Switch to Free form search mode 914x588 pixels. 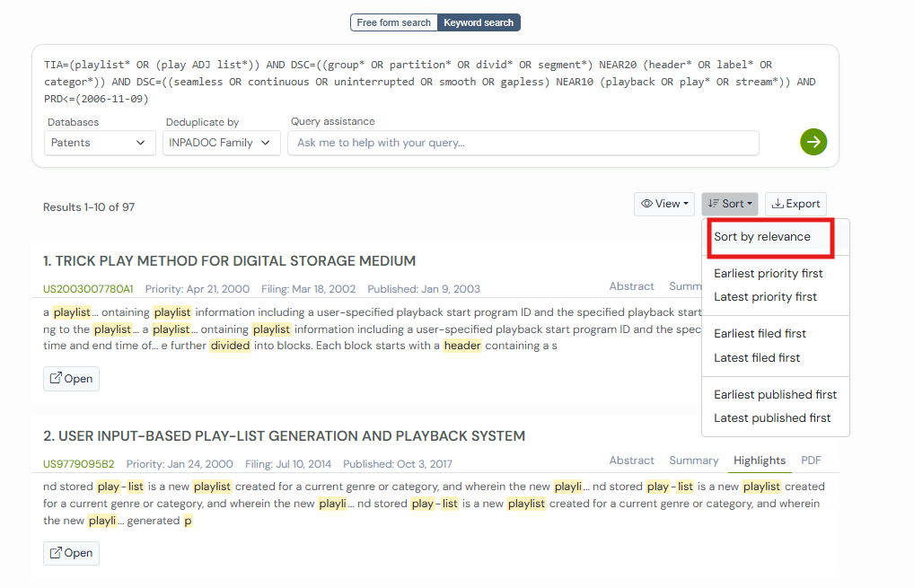pos(393,22)
